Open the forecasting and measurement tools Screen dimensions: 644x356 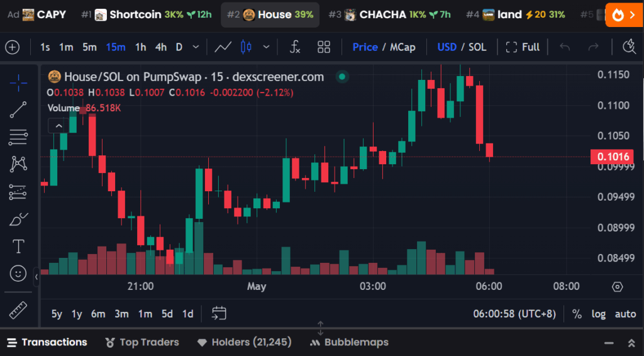click(x=18, y=192)
